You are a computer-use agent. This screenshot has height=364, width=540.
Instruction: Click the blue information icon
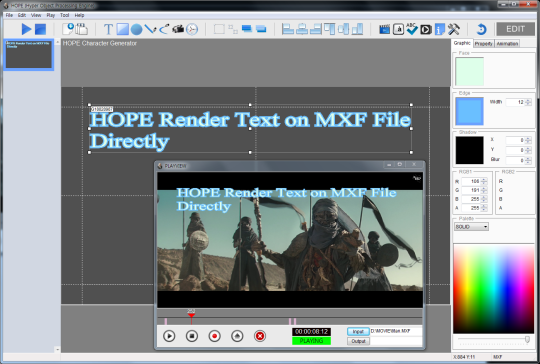coord(439,29)
